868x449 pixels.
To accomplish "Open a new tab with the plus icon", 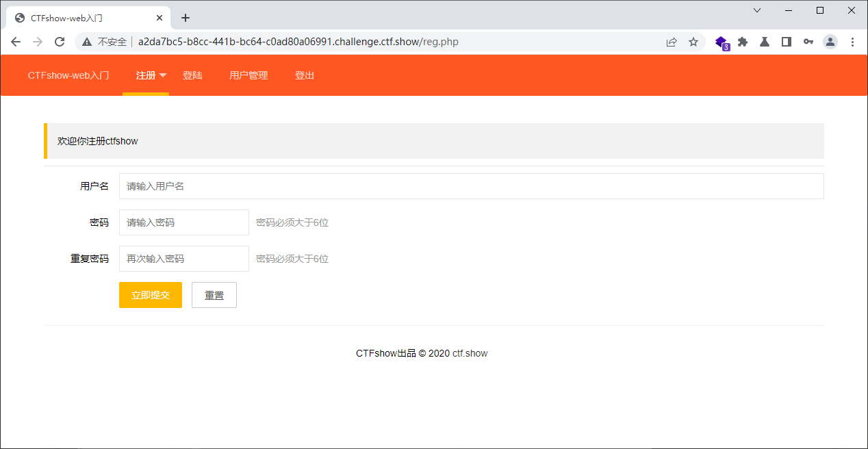I will pos(185,18).
